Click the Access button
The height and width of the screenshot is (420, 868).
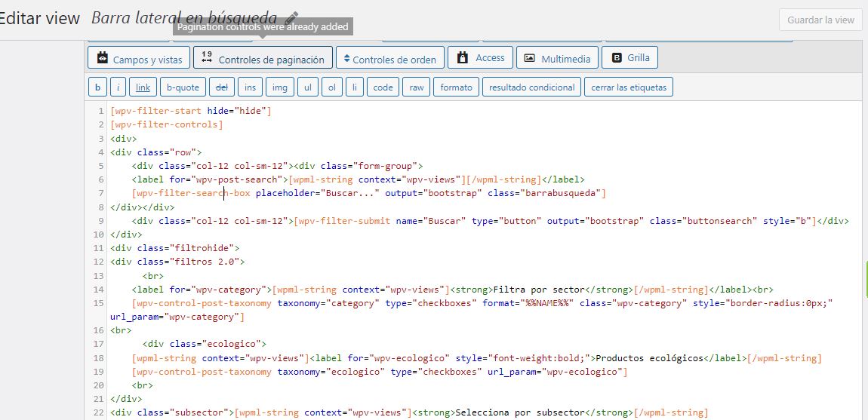[481, 58]
